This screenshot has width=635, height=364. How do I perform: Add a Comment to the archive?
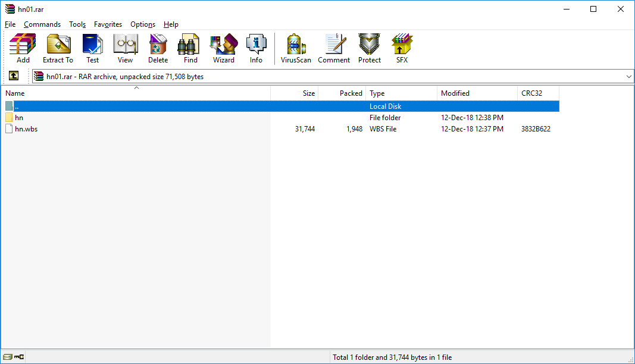click(334, 48)
